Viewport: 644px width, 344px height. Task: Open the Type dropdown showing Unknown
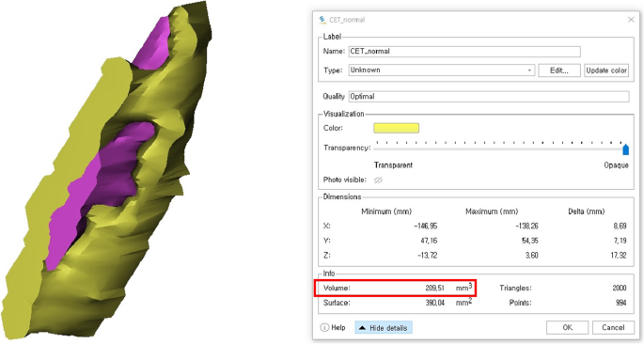[442, 70]
